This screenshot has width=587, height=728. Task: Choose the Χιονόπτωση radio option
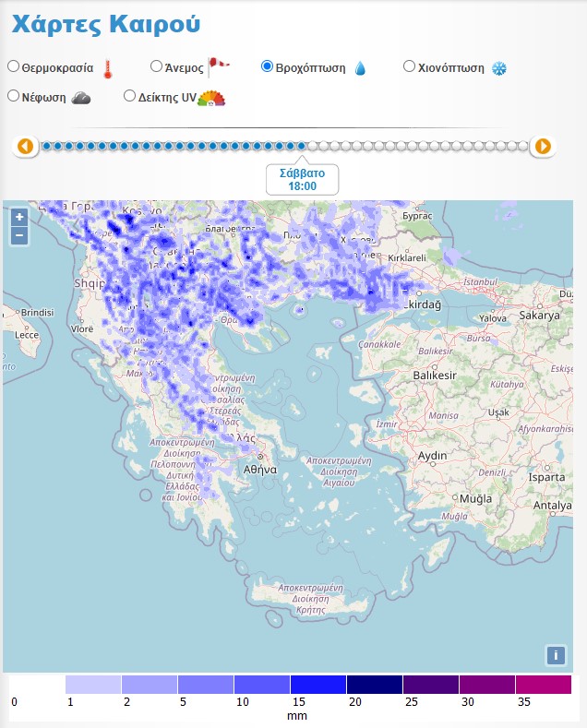tap(409, 66)
